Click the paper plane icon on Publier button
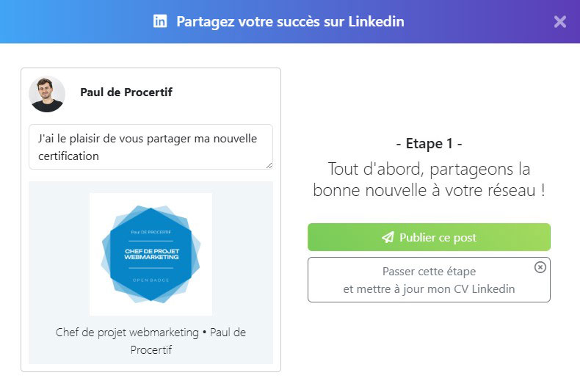Viewport: 580px width, 392px height. [388, 237]
